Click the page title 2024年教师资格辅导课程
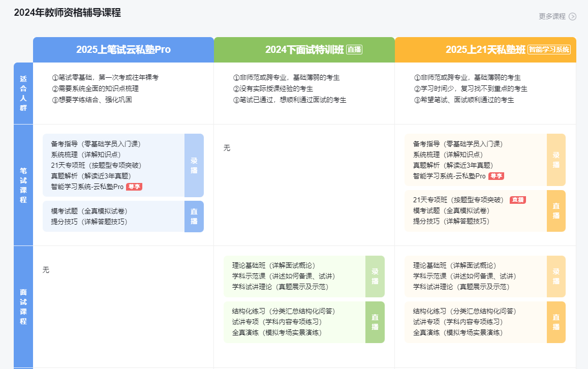This screenshot has height=369, width=588. click(x=67, y=13)
